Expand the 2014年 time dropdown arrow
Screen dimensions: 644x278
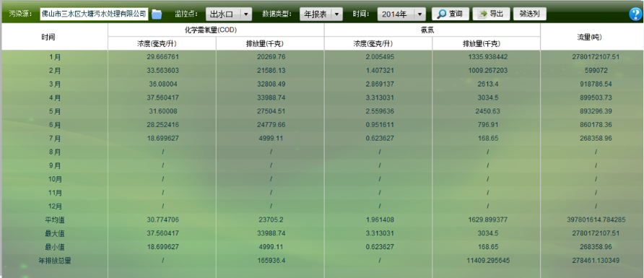(419, 14)
